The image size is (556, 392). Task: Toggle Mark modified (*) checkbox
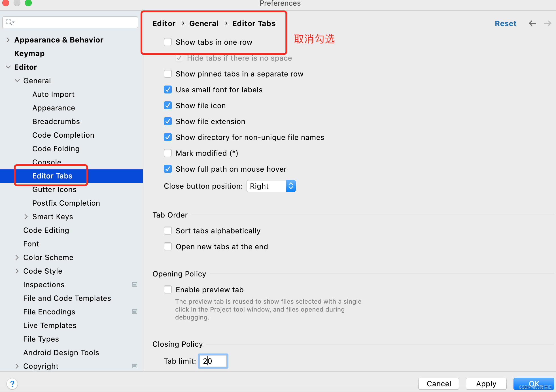[168, 153]
